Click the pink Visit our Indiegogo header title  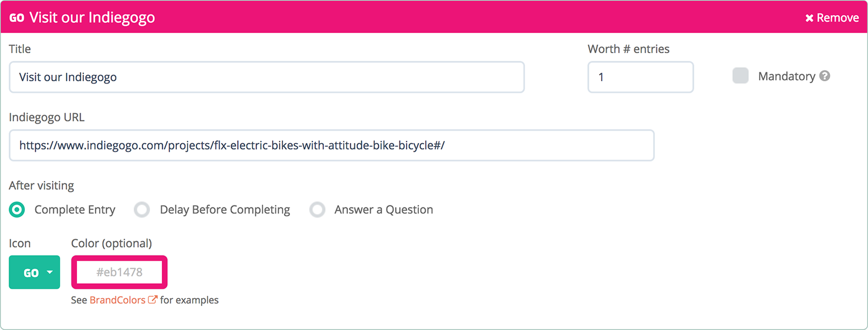(92, 17)
